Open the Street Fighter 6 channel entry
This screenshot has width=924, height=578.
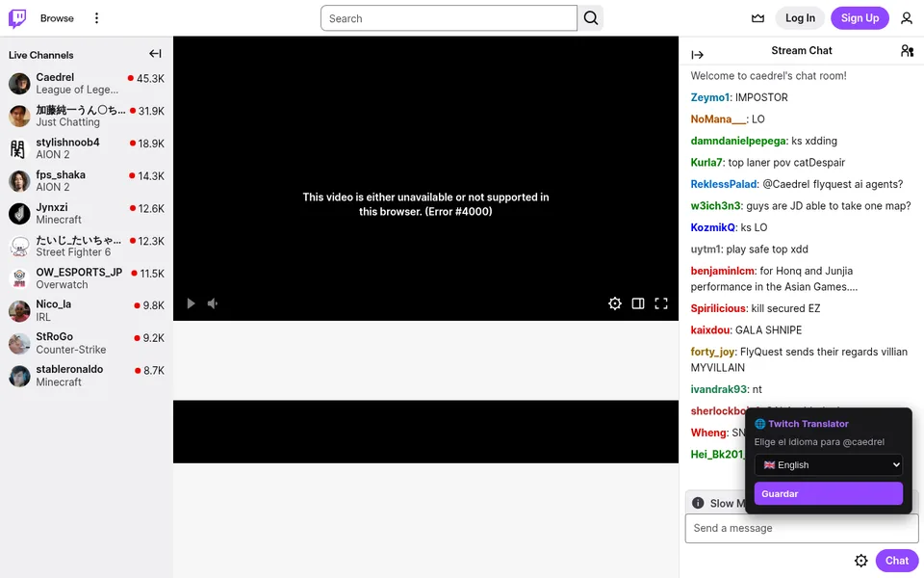click(87, 246)
